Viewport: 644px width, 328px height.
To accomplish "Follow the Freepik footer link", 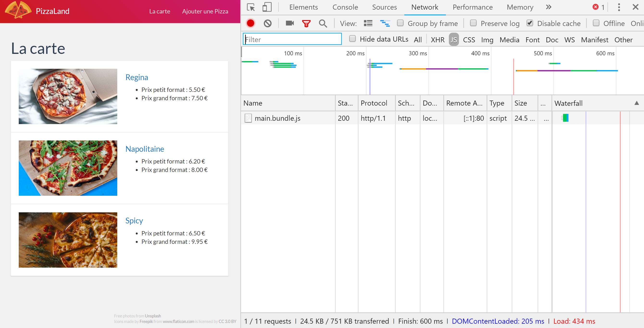I will [146, 321].
